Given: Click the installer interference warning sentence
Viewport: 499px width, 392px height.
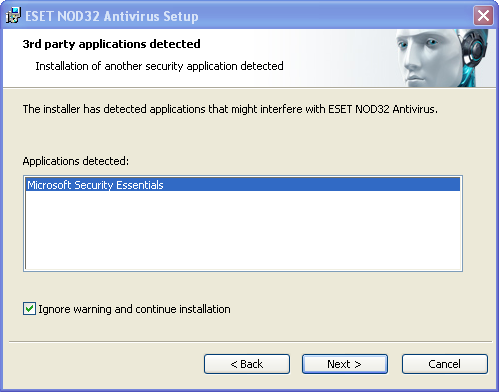Looking at the screenshot, I should [230, 109].
